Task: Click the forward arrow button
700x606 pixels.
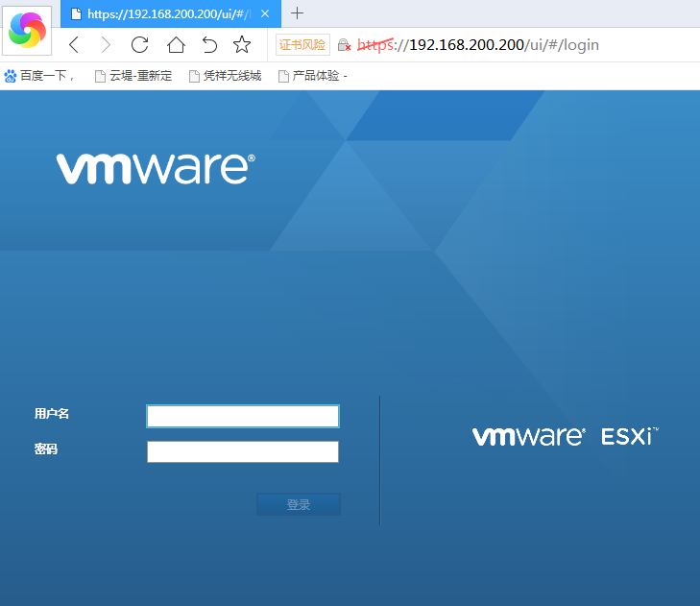Action: [106, 44]
